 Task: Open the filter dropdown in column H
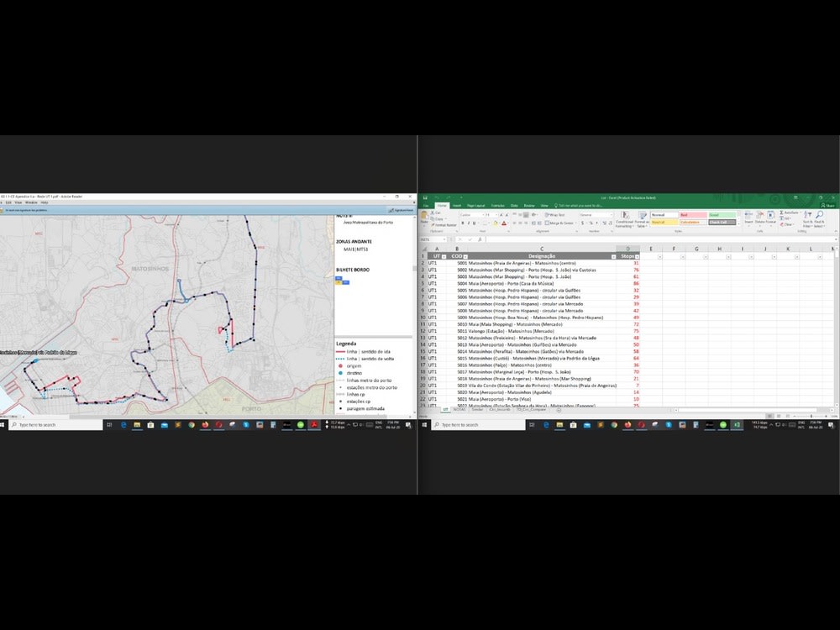tap(728, 256)
